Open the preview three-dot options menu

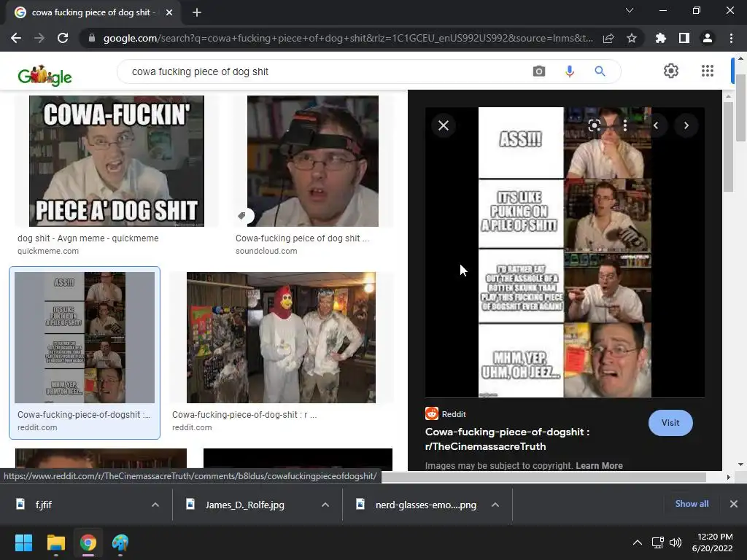(x=625, y=125)
